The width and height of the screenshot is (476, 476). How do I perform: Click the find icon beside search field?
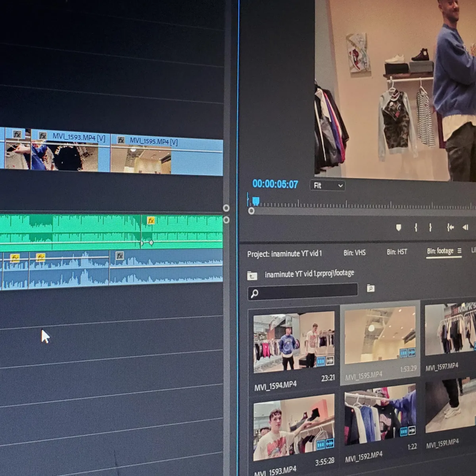(x=370, y=288)
